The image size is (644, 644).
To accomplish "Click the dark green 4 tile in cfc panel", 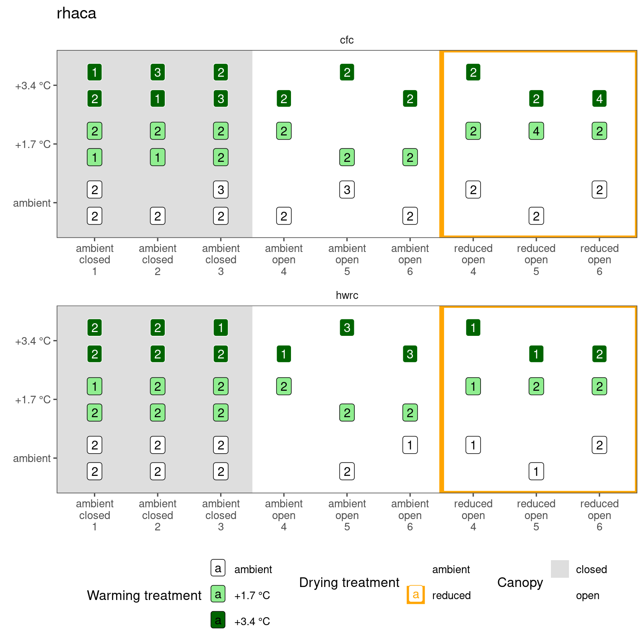I will coord(599,99).
